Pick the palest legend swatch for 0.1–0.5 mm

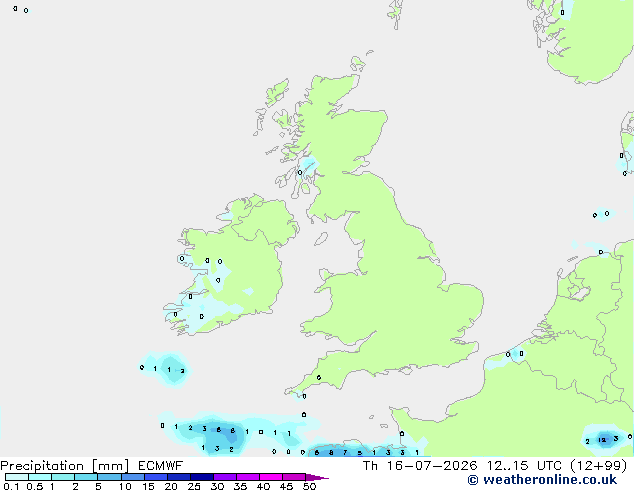click(x=17, y=477)
